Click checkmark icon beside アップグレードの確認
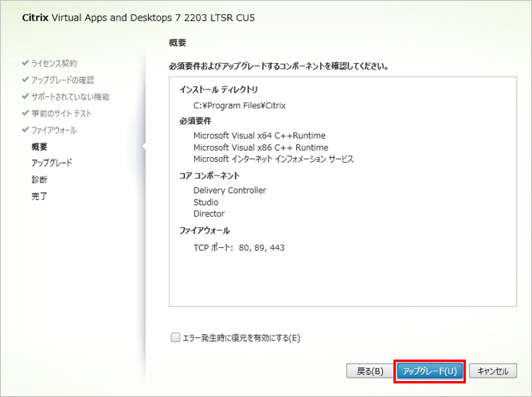Image resolution: width=532 pixels, height=397 pixels. click(x=25, y=80)
